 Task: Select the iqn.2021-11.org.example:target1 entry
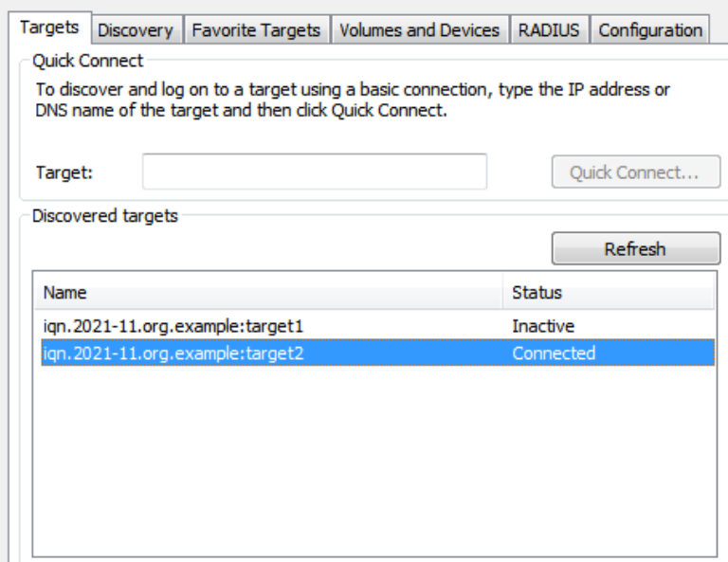[173, 326]
